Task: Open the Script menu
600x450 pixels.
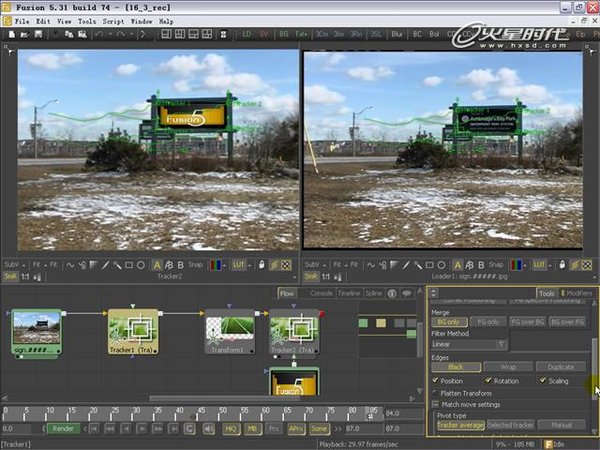Action: (x=113, y=21)
